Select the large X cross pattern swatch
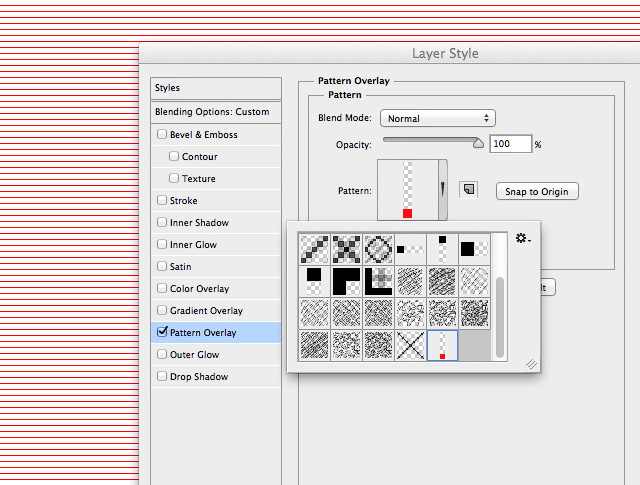640x485 pixels. 410,345
